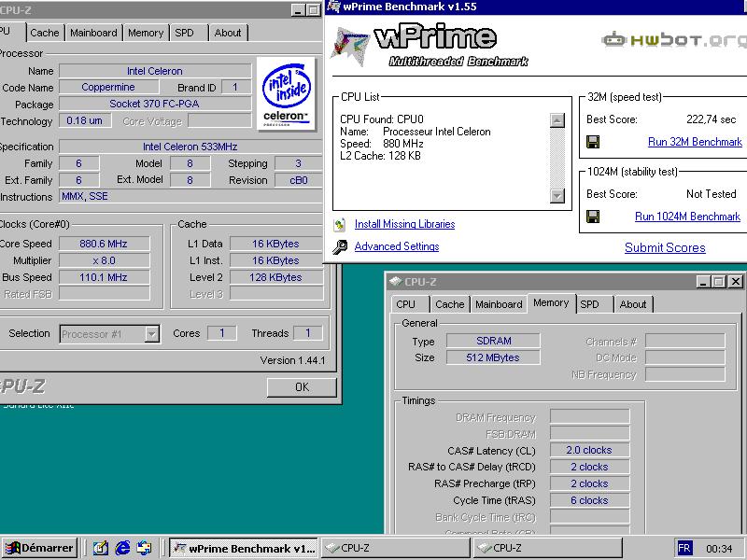
Task: Click the Coppermine code name field
Action: 108,87
